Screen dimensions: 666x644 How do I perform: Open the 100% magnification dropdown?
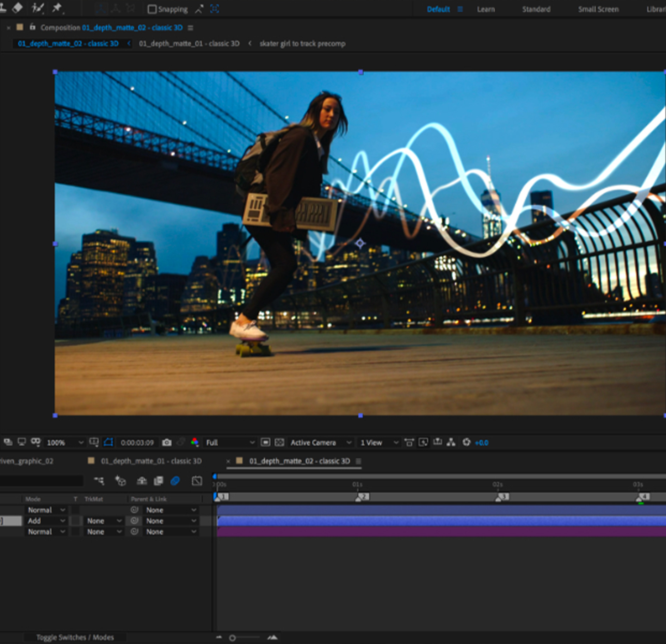pos(63,442)
